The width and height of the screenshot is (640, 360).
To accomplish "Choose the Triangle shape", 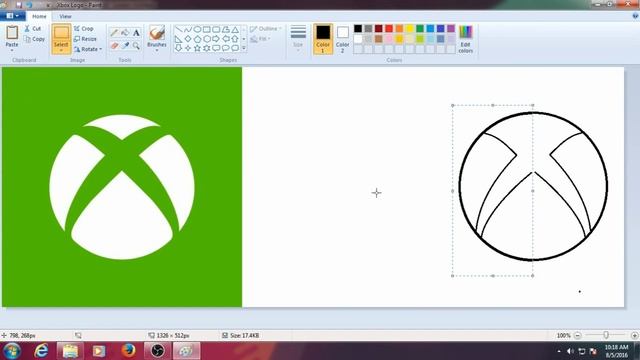I will click(x=235, y=29).
